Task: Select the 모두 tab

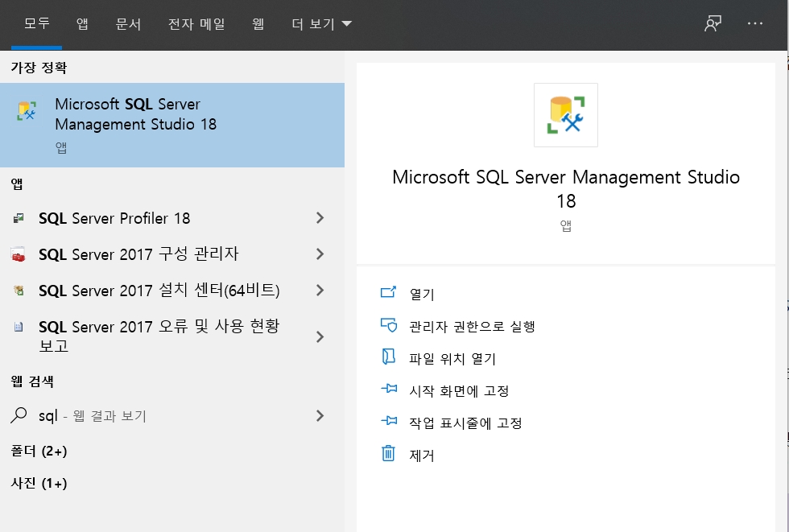Action: (x=37, y=23)
